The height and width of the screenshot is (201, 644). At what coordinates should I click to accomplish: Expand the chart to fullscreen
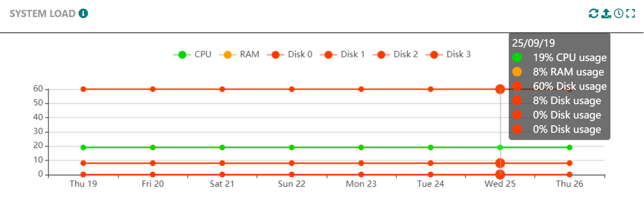(x=631, y=13)
